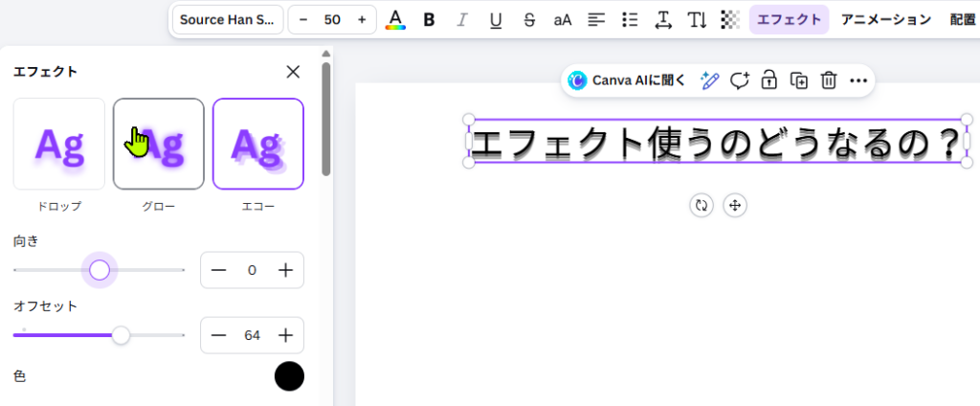The width and height of the screenshot is (980, 406).
Task: Open the text color picker
Action: point(395,19)
